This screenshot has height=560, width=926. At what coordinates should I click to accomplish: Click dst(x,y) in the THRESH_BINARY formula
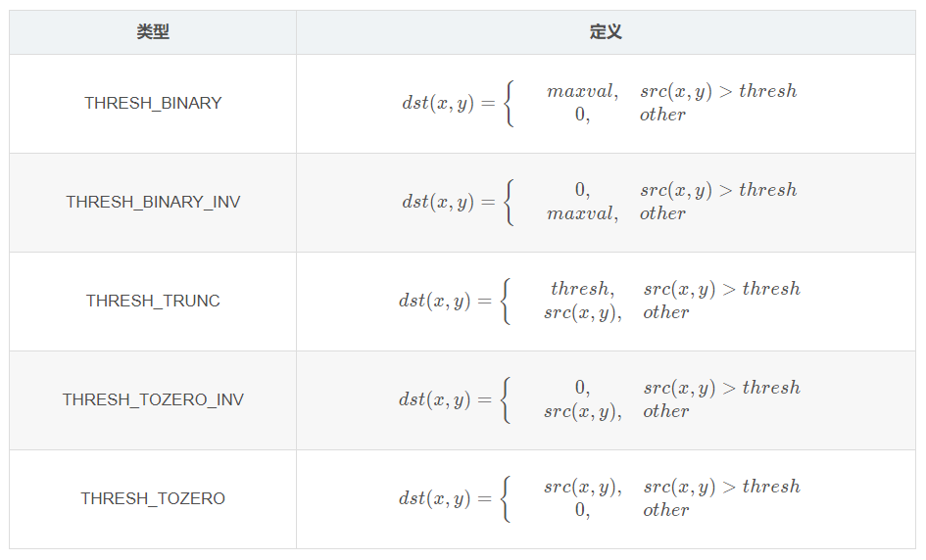pyautogui.click(x=438, y=103)
